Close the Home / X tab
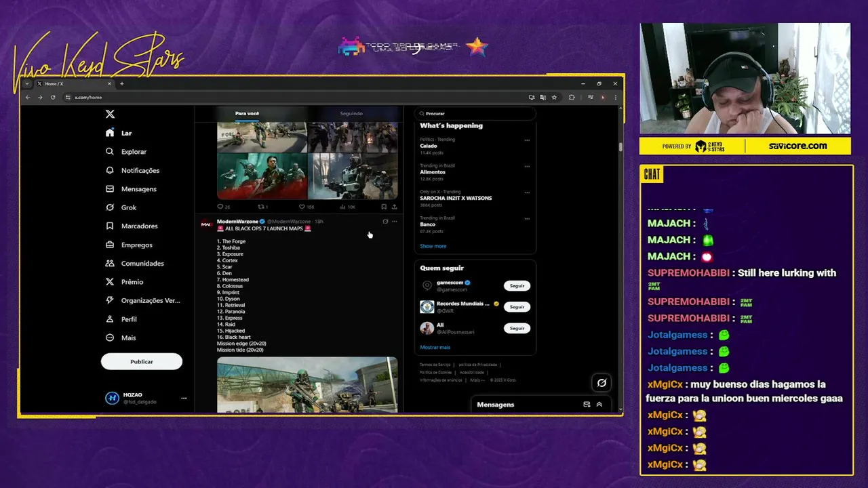 click(109, 83)
